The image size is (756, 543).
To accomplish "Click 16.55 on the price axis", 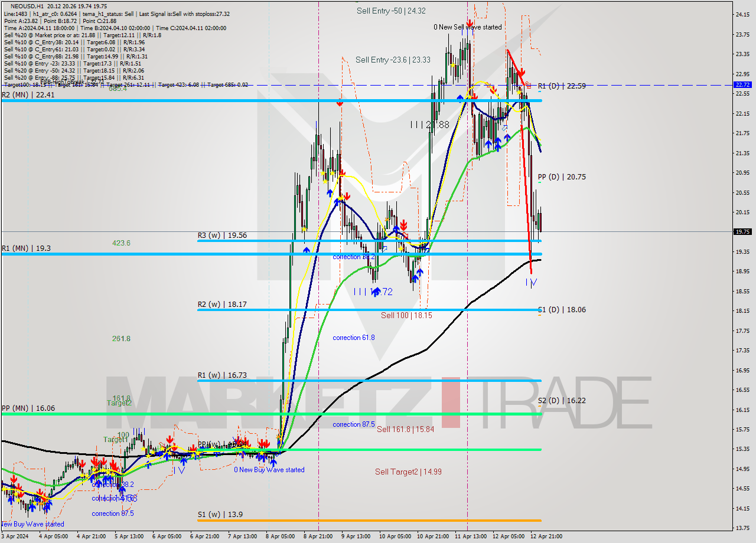I will click(742, 390).
